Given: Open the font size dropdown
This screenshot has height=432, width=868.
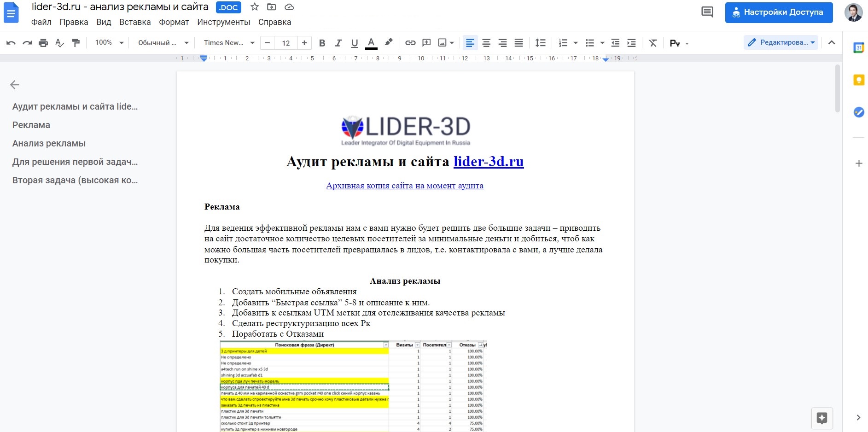Looking at the screenshot, I should [x=285, y=43].
